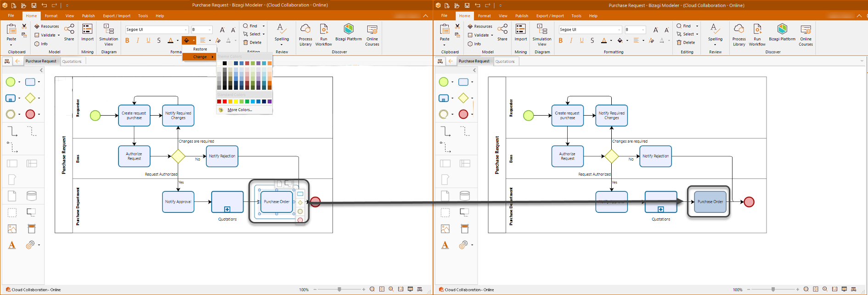
Task: Click Delete in the left window Editing group
Action: tap(253, 43)
